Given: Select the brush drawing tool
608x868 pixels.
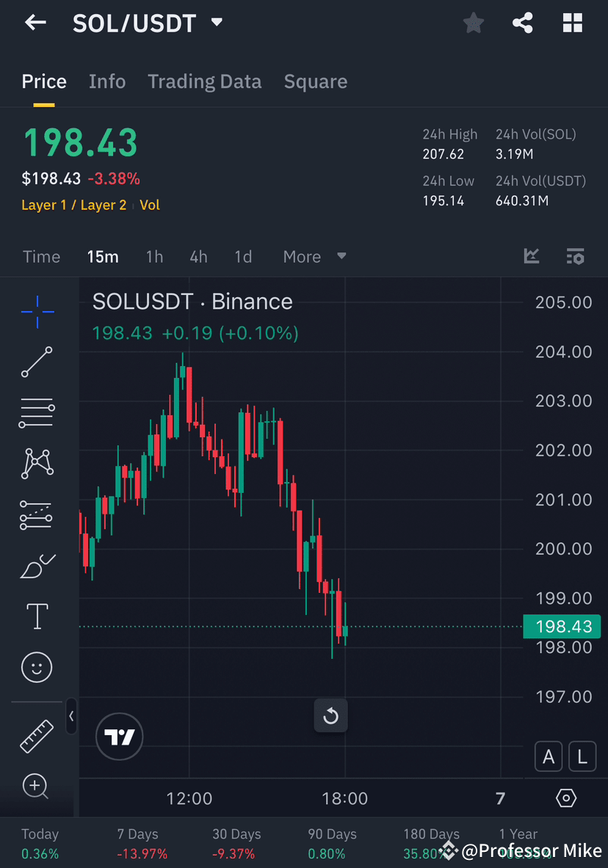Looking at the screenshot, I should point(37,566).
